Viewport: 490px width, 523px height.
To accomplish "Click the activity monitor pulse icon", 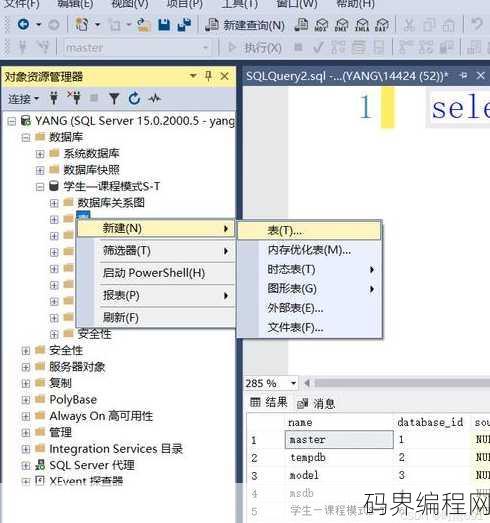I will (x=154, y=98).
